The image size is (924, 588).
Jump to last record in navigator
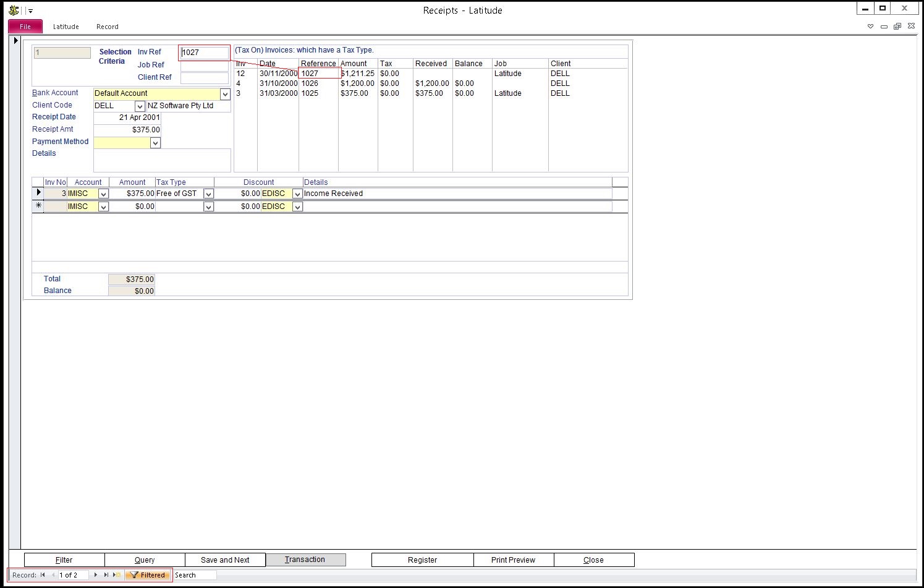click(x=106, y=575)
